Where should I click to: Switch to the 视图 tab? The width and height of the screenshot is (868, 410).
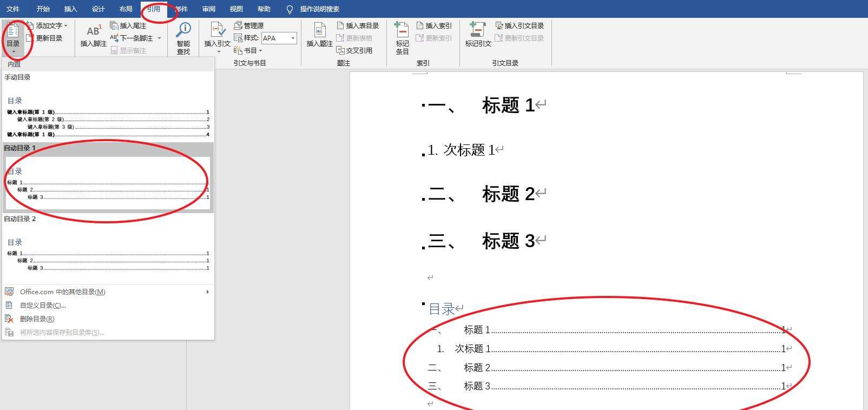[x=236, y=9]
